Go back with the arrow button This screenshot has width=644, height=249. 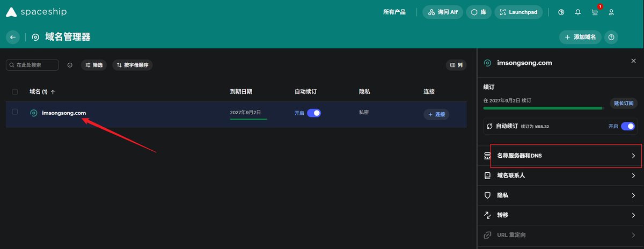[x=13, y=37]
